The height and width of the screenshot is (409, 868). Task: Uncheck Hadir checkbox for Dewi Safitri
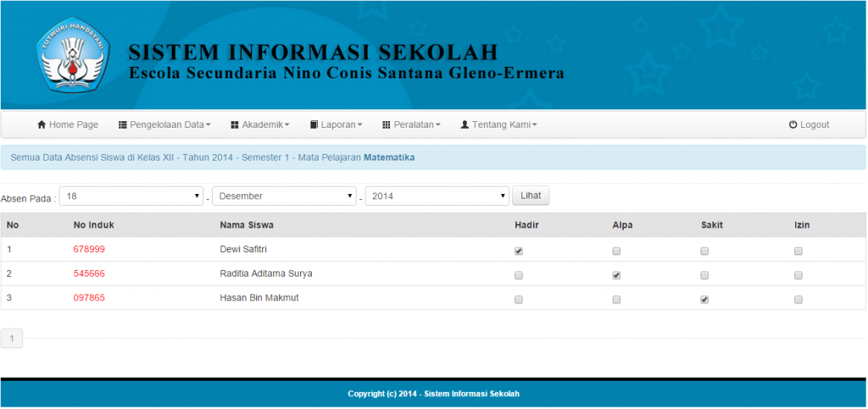pos(519,251)
